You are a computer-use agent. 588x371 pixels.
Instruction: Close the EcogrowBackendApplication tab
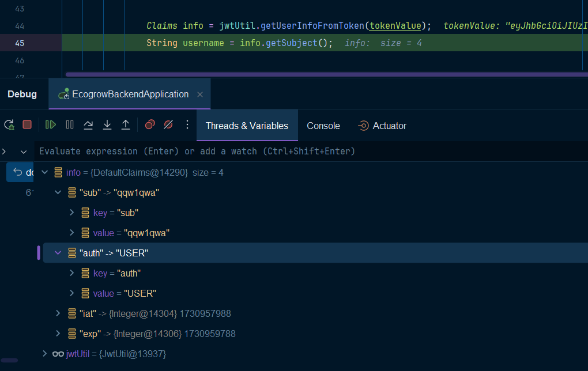click(200, 94)
